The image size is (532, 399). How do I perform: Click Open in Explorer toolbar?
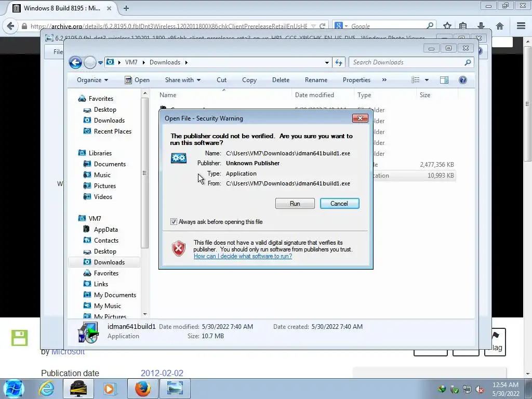137,80
